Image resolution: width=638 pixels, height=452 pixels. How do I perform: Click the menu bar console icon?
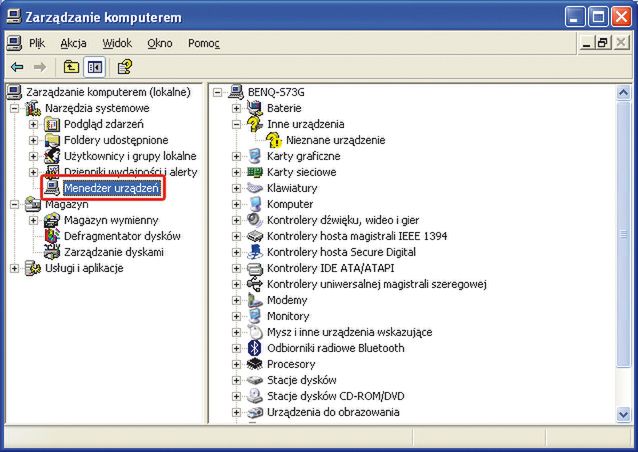pos(14,43)
